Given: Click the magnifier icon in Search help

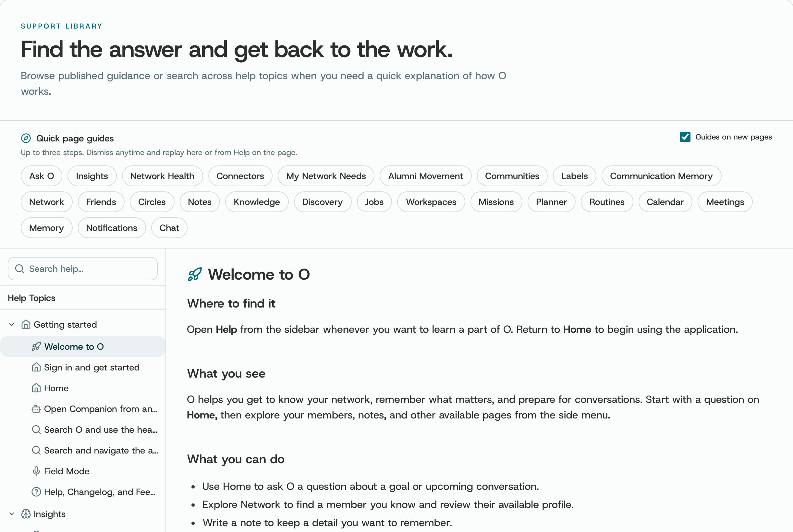Looking at the screenshot, I should click(20, 269).
